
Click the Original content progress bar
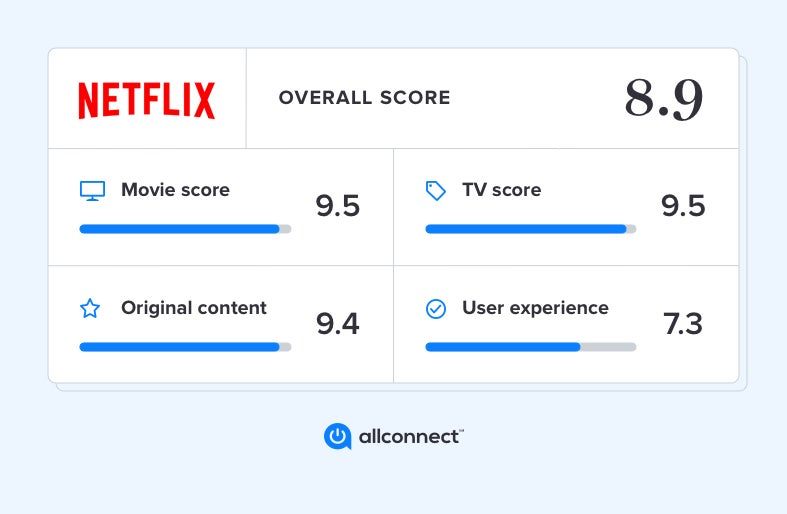185,347
